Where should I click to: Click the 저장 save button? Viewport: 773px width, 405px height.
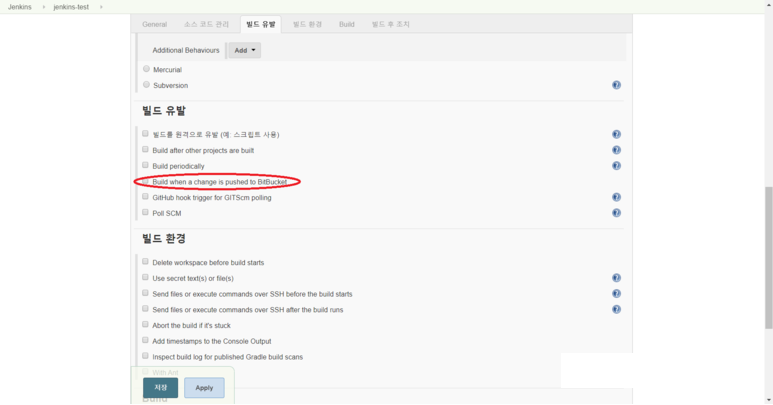point(161,388)
